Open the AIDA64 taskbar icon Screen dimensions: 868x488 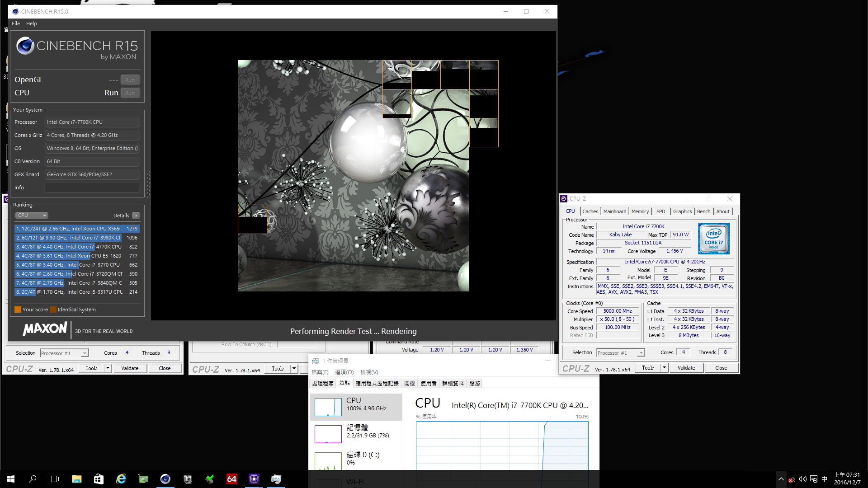[232, 479]
